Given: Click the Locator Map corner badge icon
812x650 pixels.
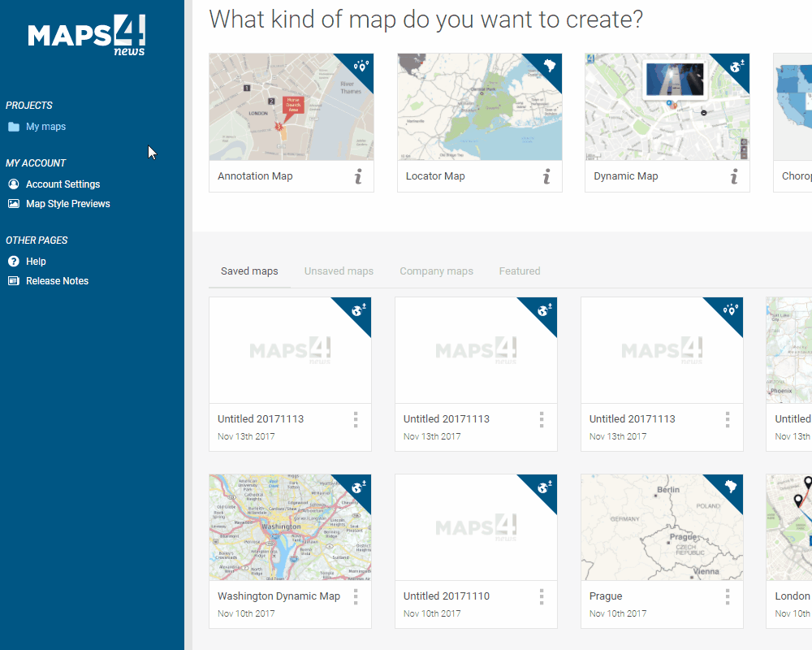Looking at the screenshot, I should 550,66.
